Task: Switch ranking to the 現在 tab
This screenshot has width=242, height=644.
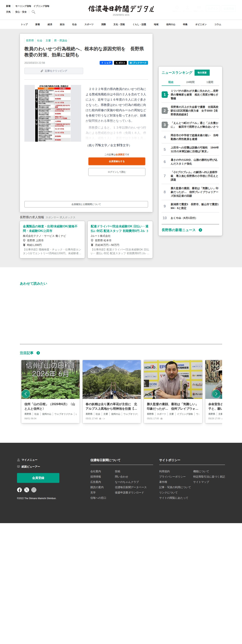Action: [x=171, y=82]
